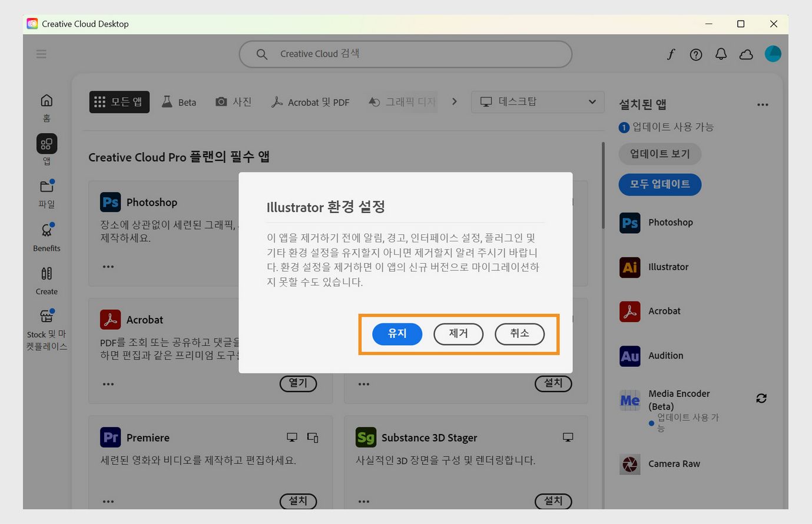
Task: Click the 제거 button in dialog
Action: [458, 334]
